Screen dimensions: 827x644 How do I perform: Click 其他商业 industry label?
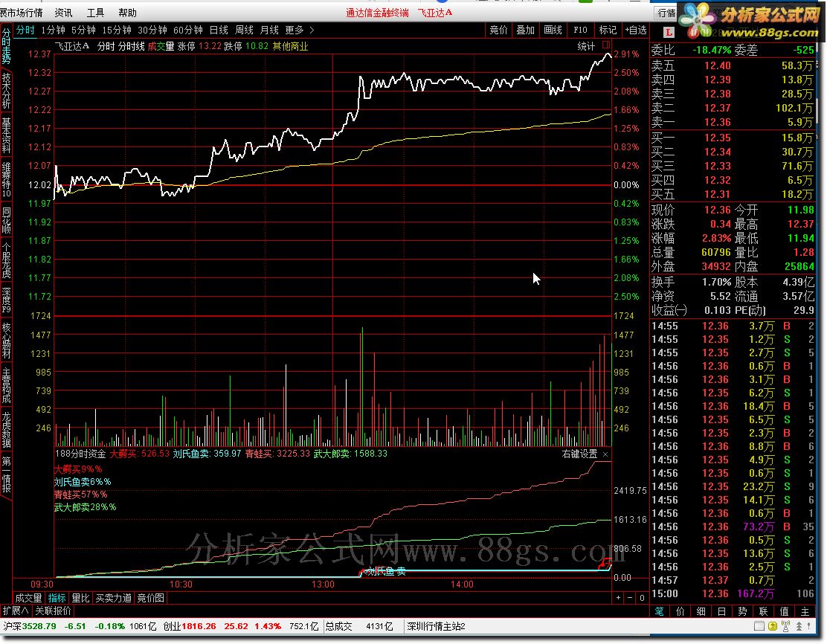point(290,46)
